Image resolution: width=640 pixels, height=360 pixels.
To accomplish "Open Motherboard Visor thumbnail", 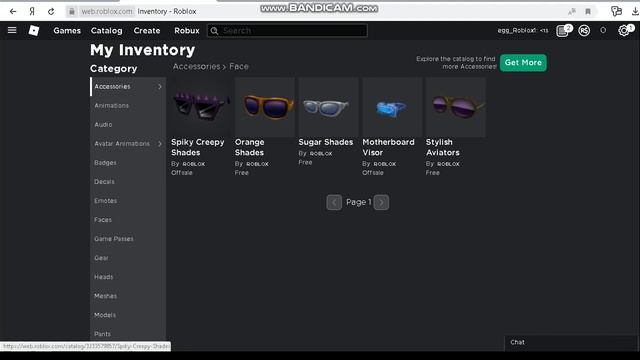I will tap(392, 107).
